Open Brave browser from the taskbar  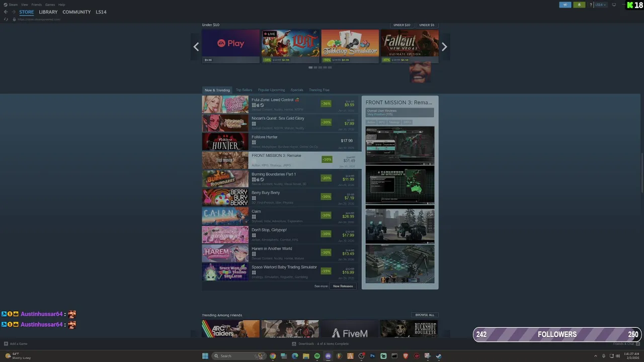[x=406, y=356]
